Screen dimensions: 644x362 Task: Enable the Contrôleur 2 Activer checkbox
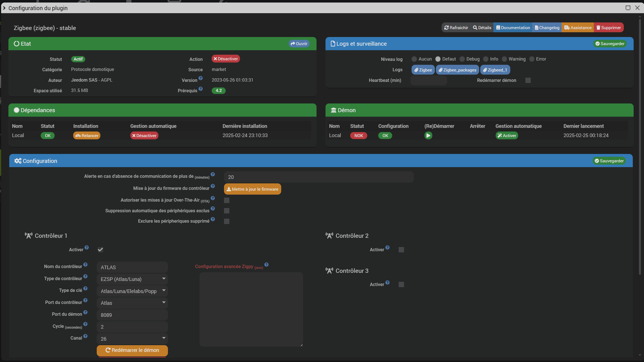401,250
